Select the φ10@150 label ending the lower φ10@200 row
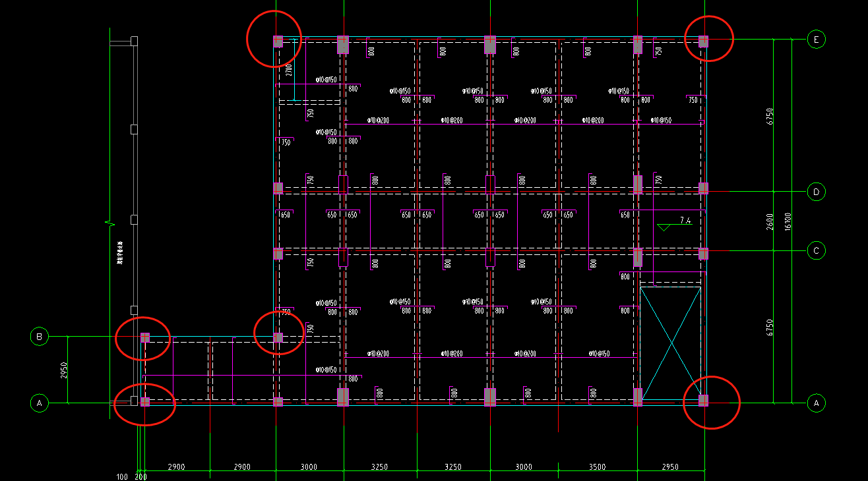Image resolution: width=868 pixels, height=481 pixels. pos(599,354)
